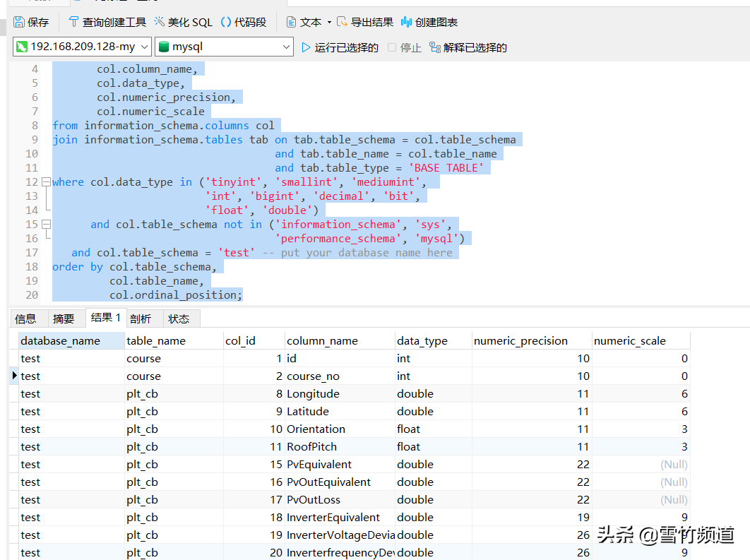
Task: Click 解释已选择的 to explain selection
Action: click(x=468, y=47)
